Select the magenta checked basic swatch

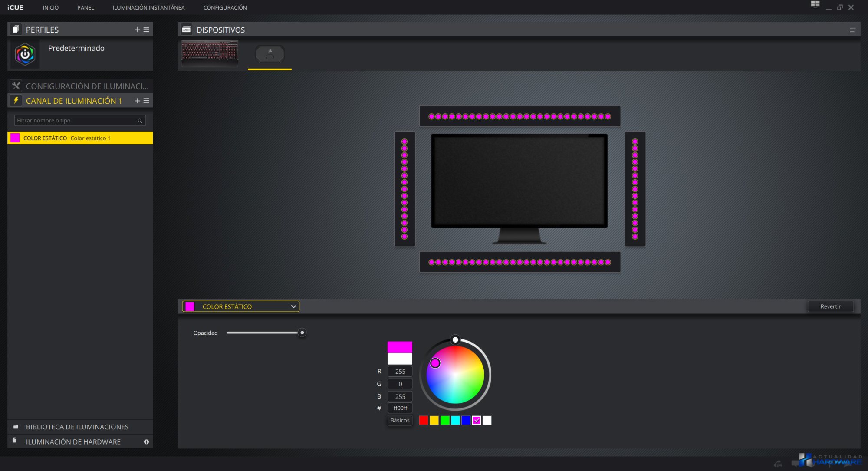click(477, 420)
